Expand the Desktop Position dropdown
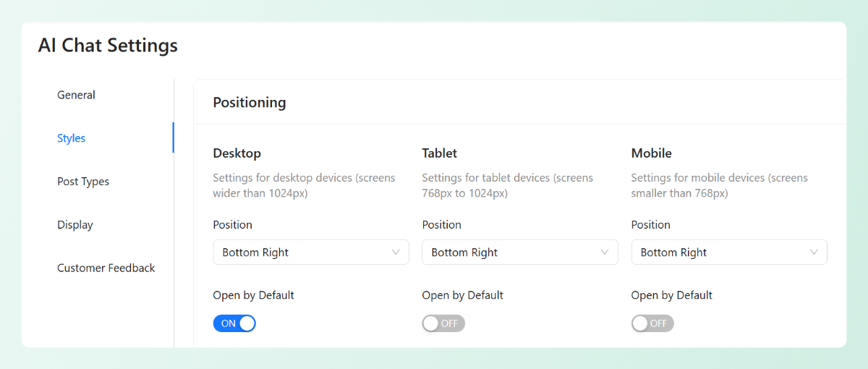Screen dimensions: 868x369 click(311, 253)
